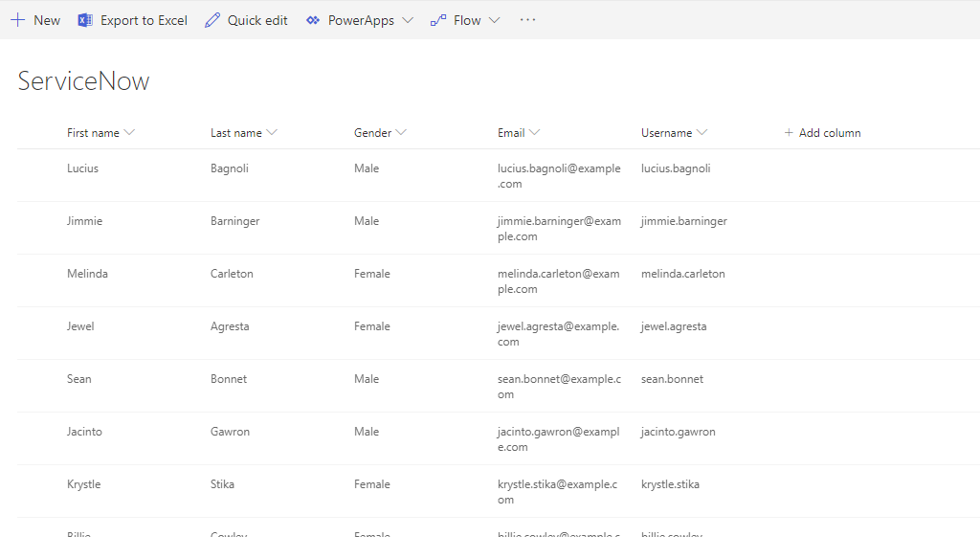Click the plus icon next to New
The image size is (980, 537).
coord(18,20)
